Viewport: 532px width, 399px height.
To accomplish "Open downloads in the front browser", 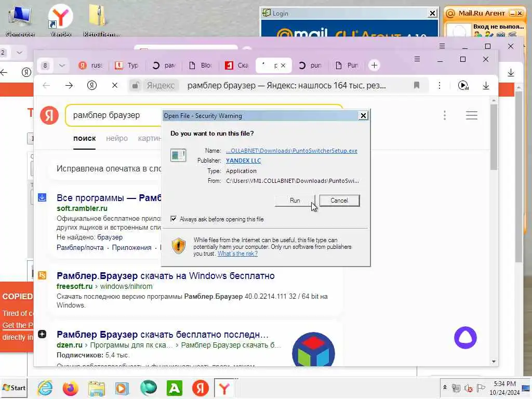I will click(486, 86).
